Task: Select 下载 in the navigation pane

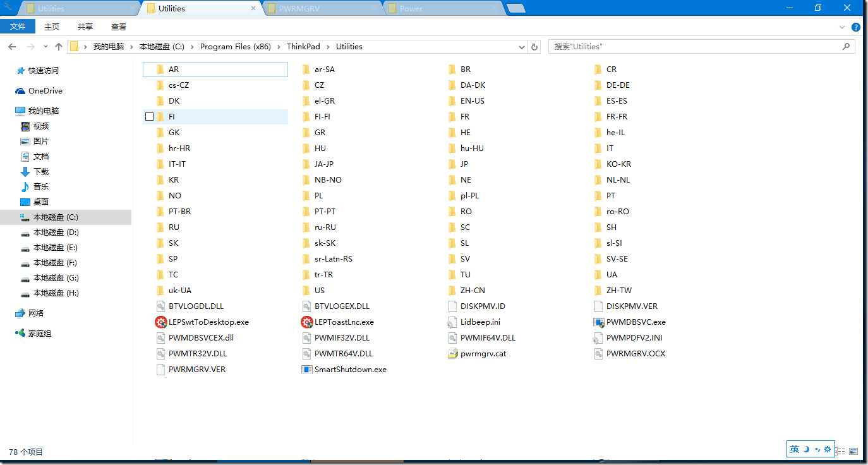Action: 41,172
